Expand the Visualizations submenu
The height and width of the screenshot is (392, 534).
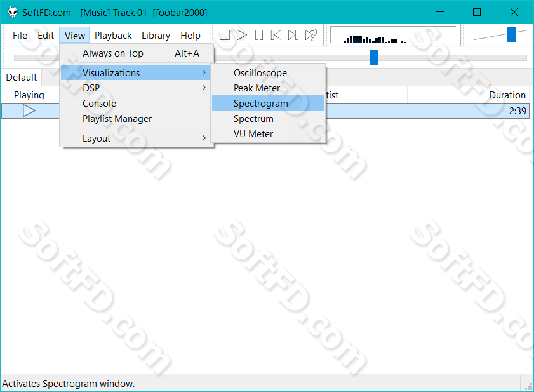pyautogui.click(x=135, y=72)
